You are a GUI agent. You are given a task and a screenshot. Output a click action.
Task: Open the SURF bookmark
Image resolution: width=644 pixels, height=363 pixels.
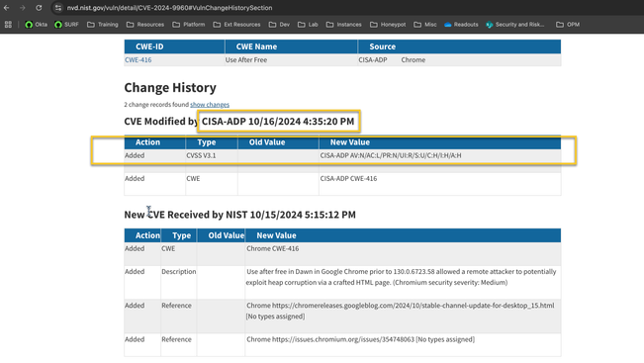tap(66, 25)
